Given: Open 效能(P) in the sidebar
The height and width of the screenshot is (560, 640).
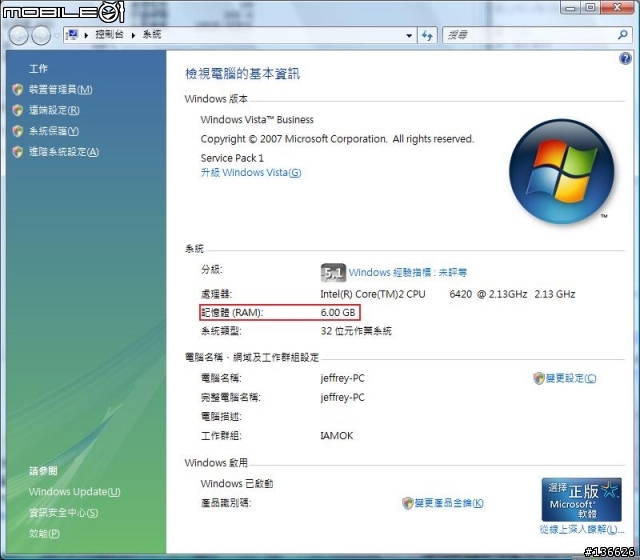Looking at the screenshot, I should click(44, 533).
